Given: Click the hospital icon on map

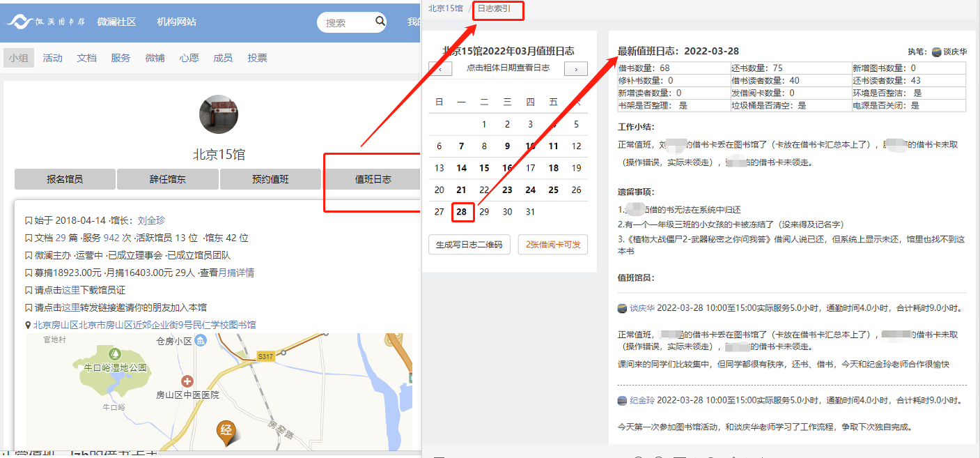Looking at the screenshot, I should click(187, 381).
